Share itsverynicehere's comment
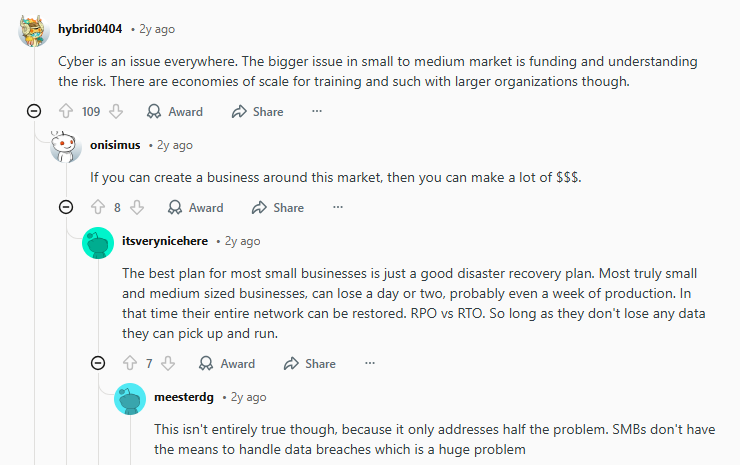 coord(310,364)
